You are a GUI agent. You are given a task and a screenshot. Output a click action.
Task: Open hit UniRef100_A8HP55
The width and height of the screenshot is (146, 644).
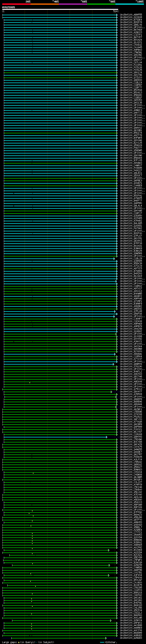click(131, 15)
